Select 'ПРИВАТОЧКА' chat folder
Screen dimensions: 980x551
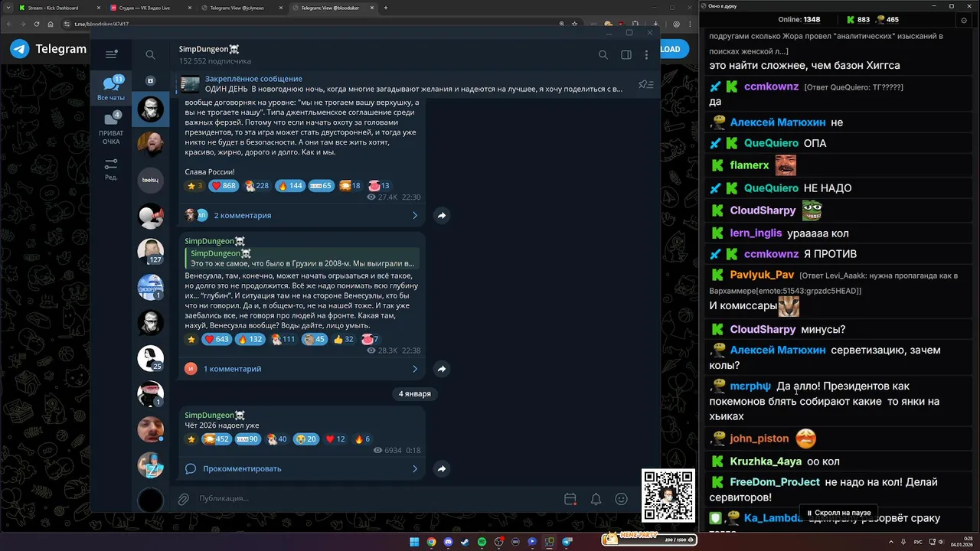(x=111, y=129)
